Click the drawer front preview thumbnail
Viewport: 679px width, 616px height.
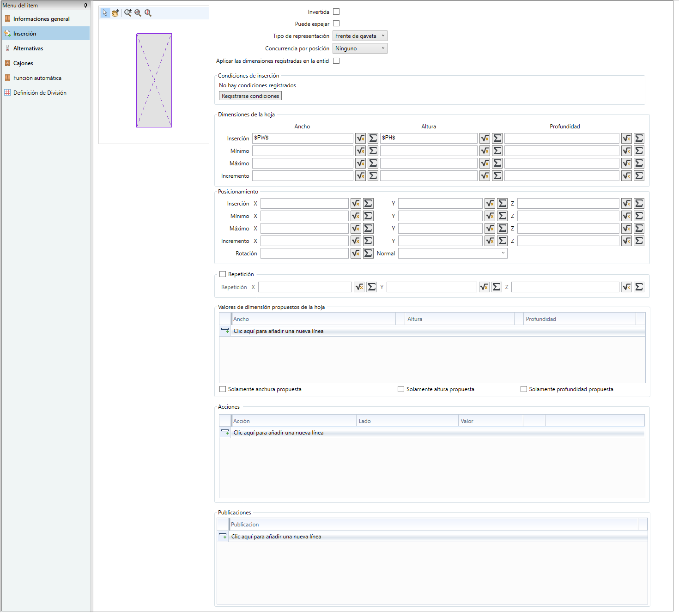pyautogui.click(x=154, y=80)
